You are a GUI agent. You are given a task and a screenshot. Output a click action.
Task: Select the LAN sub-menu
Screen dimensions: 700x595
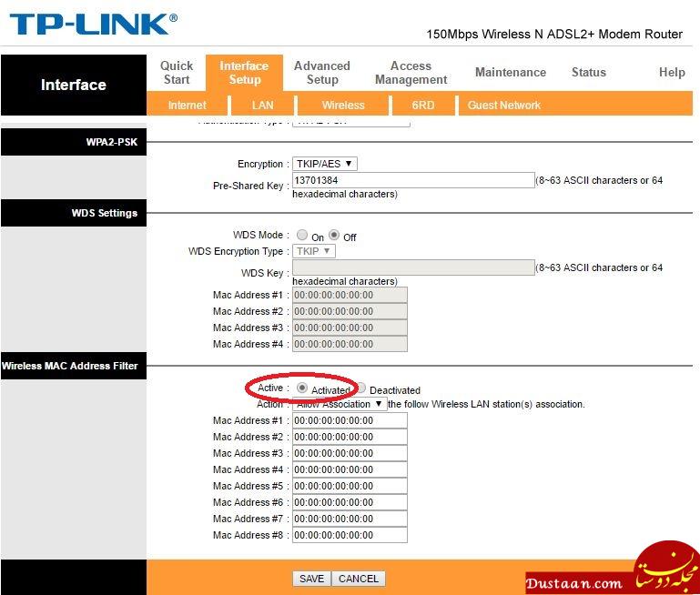tap(262, 106)
